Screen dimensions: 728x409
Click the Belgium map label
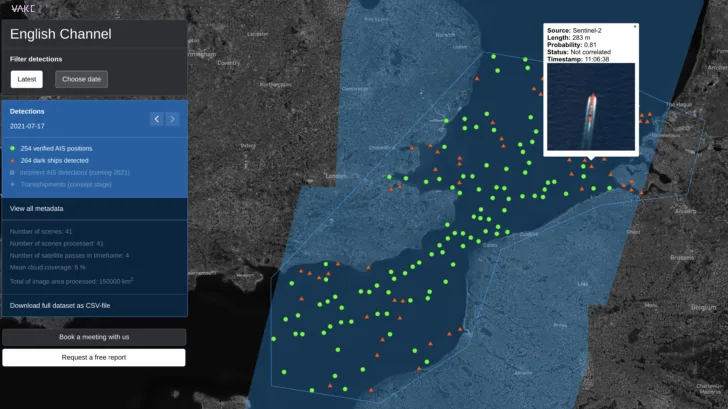(x=703, y=307)
